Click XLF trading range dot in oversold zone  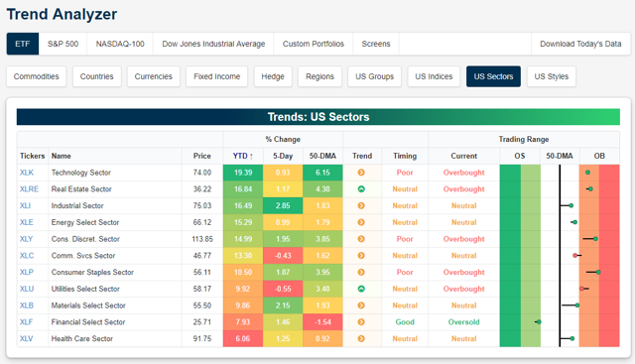coord(539,322)
